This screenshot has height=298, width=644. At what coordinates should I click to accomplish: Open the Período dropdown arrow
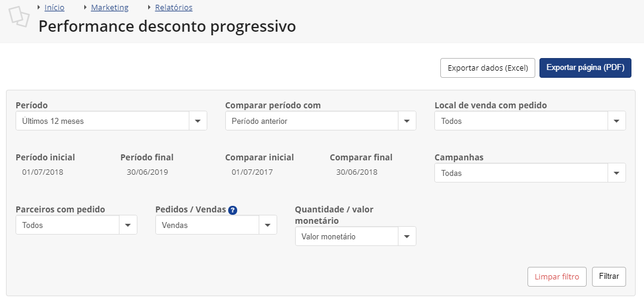pyautogui.click(x=198, y=121)
